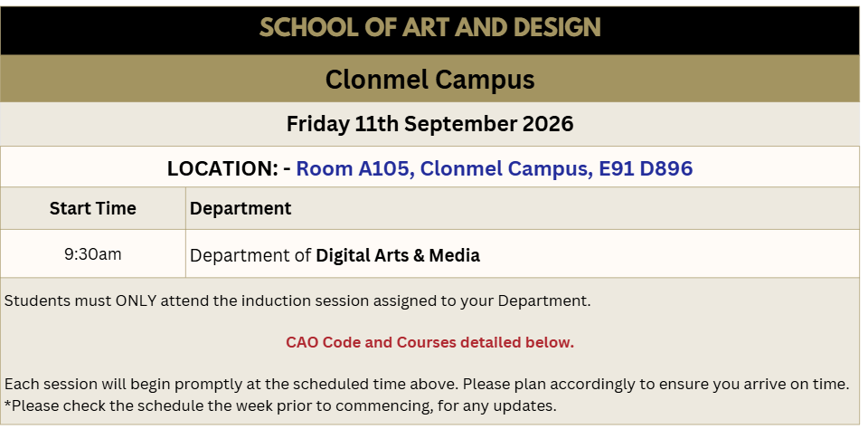Click the bold Digital Arts & Media text

point(398,255)
